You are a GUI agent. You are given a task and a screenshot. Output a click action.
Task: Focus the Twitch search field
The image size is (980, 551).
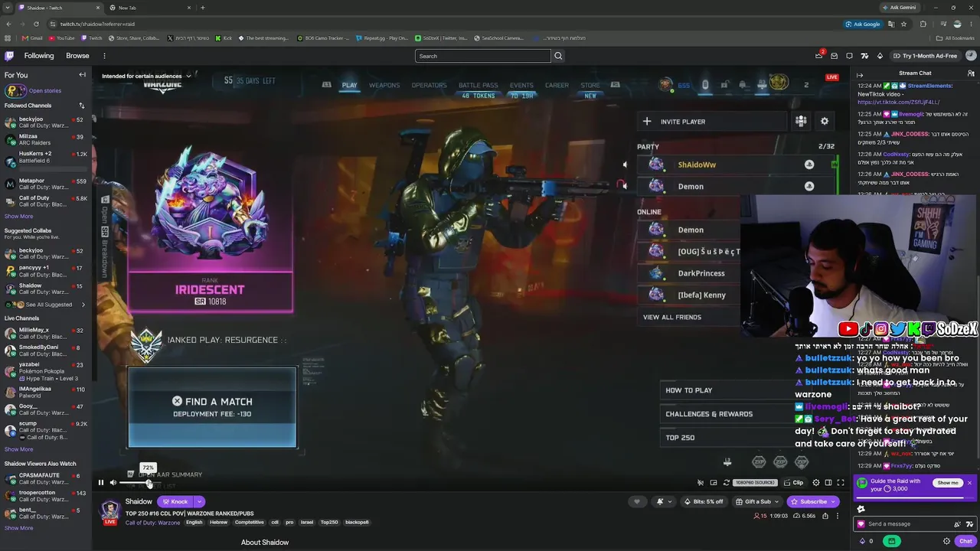click(x=482, y=56)
